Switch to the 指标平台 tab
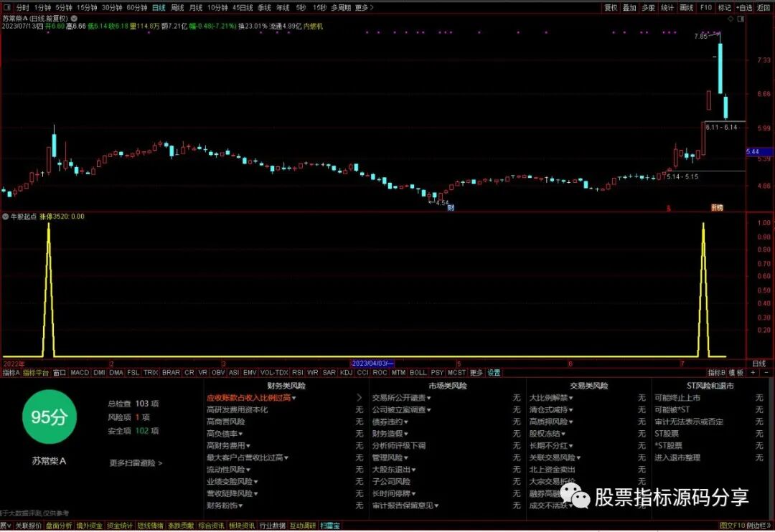 click(36, 372)
